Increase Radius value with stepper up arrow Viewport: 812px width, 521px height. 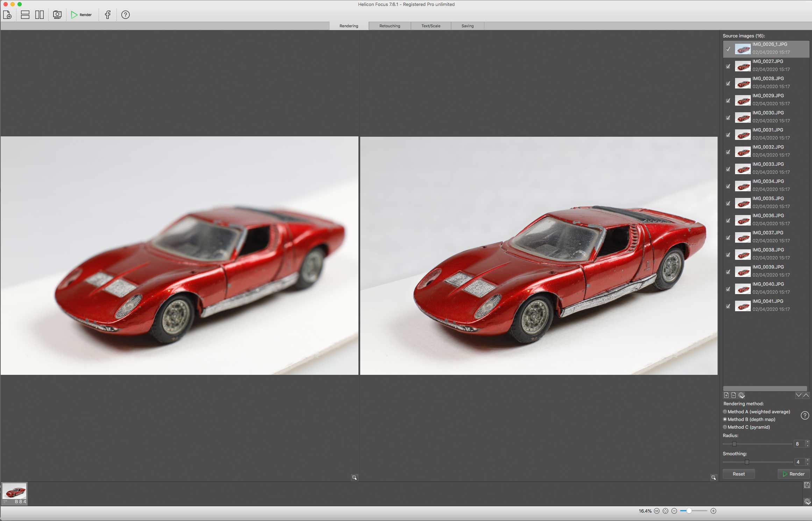coord(807,442)
